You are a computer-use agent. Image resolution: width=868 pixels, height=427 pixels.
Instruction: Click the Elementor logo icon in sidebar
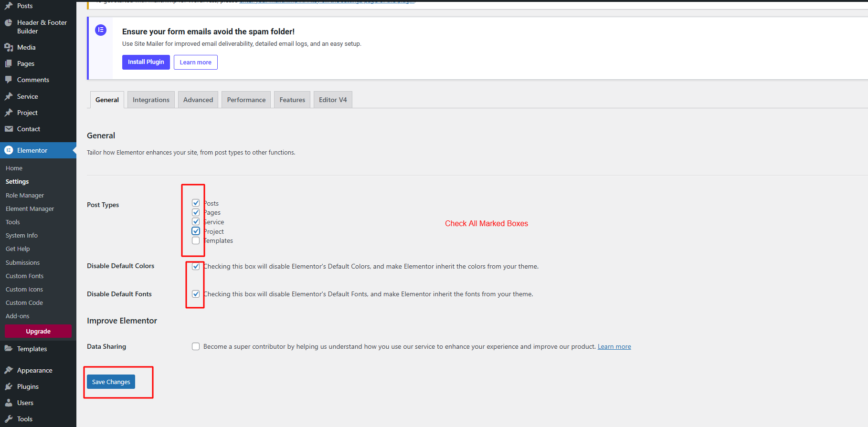point(9,150)
